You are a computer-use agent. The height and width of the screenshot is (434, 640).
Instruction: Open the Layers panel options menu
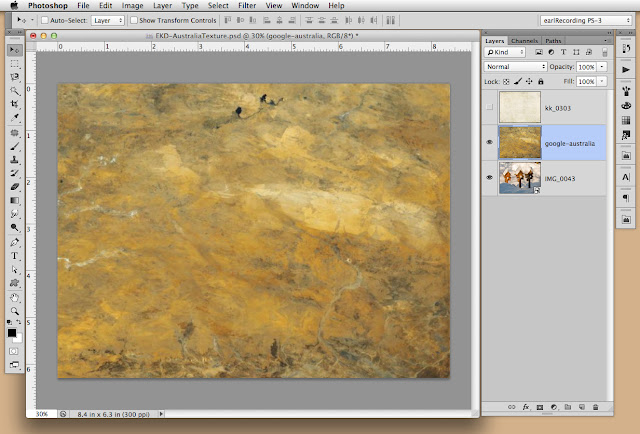[605, 40]
